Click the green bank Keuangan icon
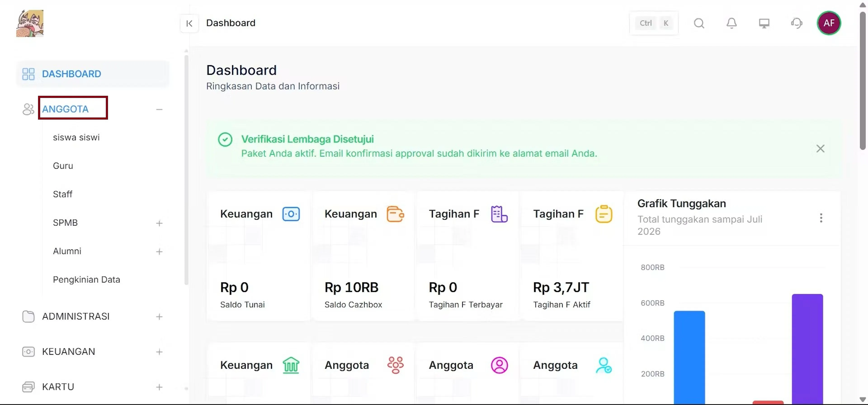Screen dimensions: 868x405 pos(291,365)
